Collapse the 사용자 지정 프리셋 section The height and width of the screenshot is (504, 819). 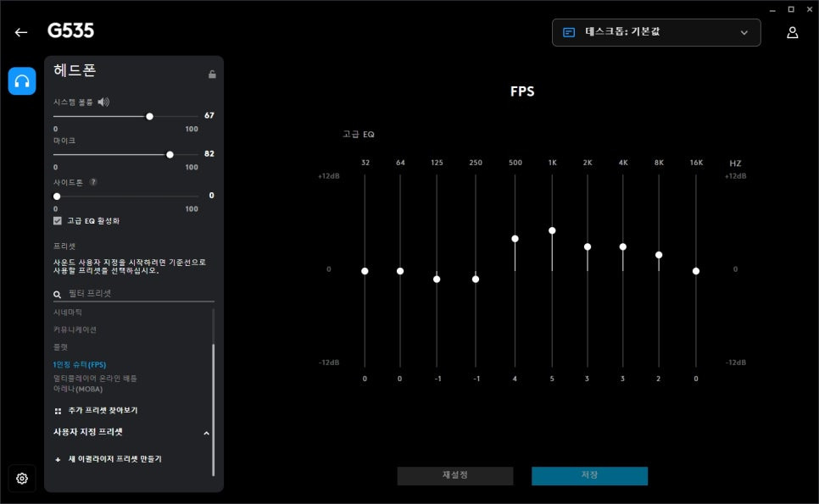pos(207,433)
